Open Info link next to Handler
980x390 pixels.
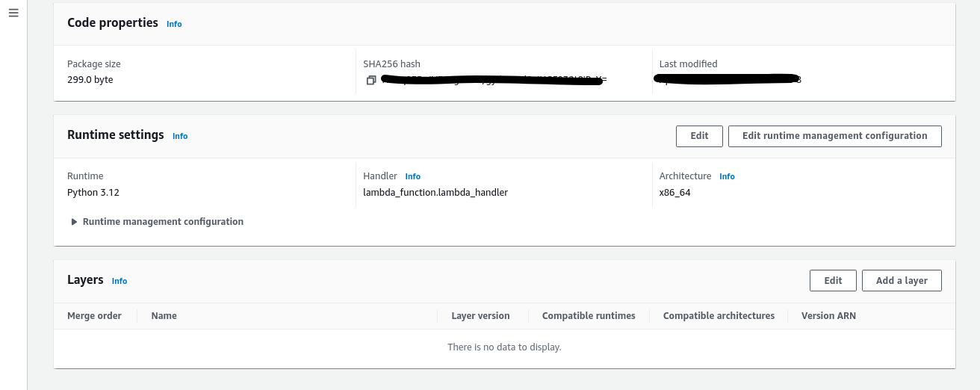(413, 176)
